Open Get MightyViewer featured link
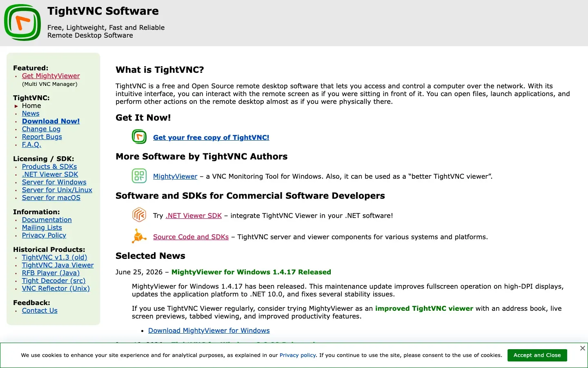The image size is (588, 368). (51, 76)
